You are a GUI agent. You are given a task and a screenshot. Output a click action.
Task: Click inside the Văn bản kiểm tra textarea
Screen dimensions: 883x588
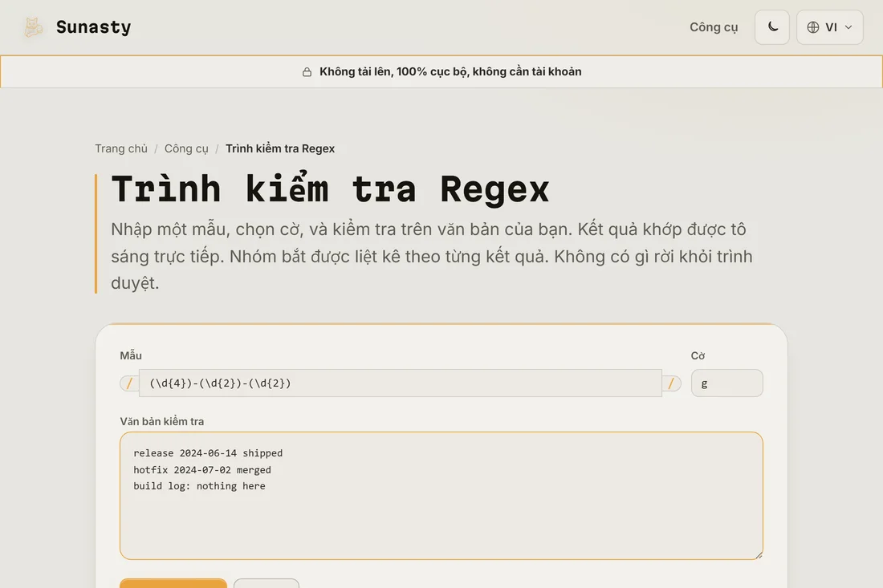pyautogui.click(x=441, y=496)
